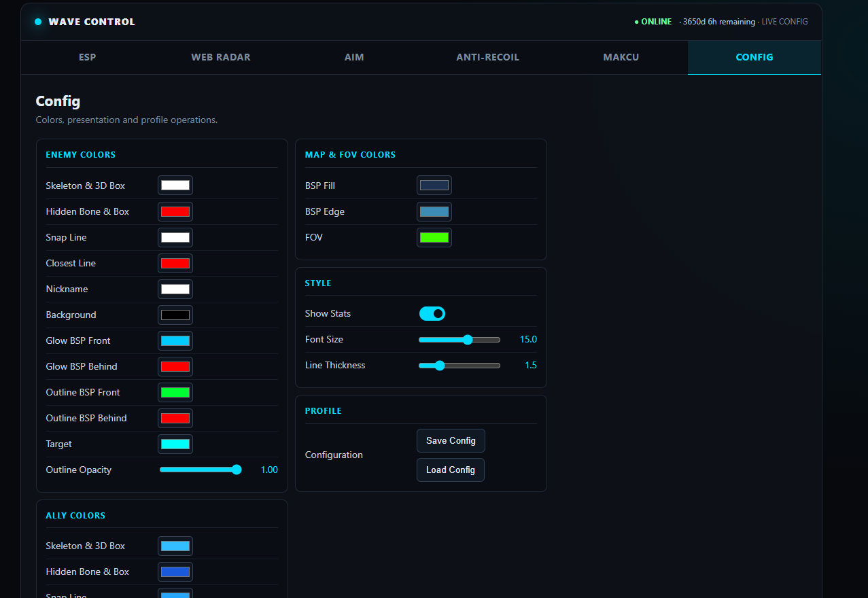
Task: Open the Background black color swatch
Action: (175, 315)
